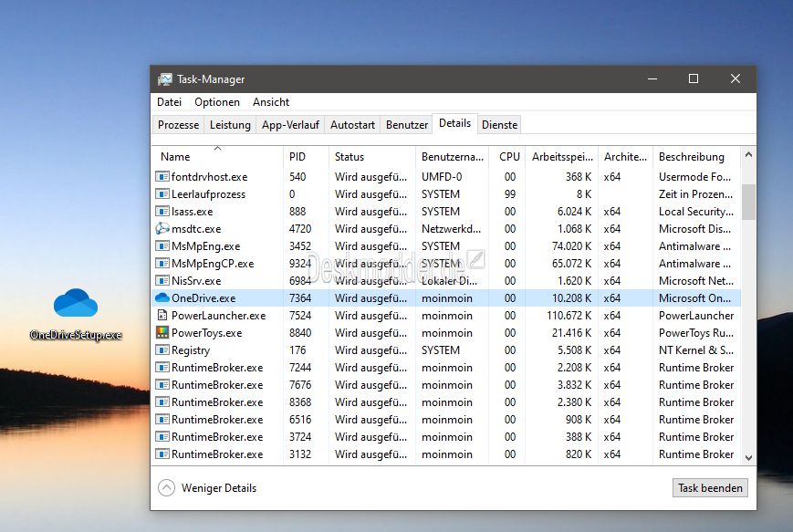The height and width of the screenshot is (532, 793).
Task: Select the msdtc.exe process icon
Action: click(x=162, y=228)
